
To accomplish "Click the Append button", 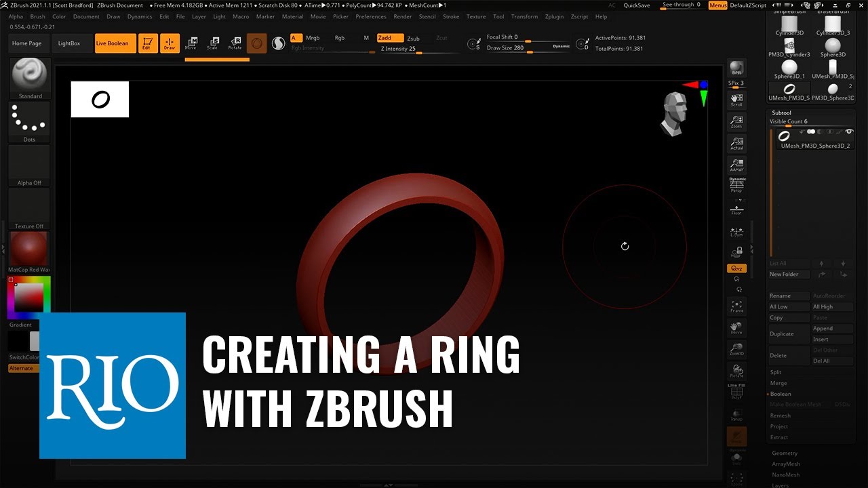I will click(831, 328).
